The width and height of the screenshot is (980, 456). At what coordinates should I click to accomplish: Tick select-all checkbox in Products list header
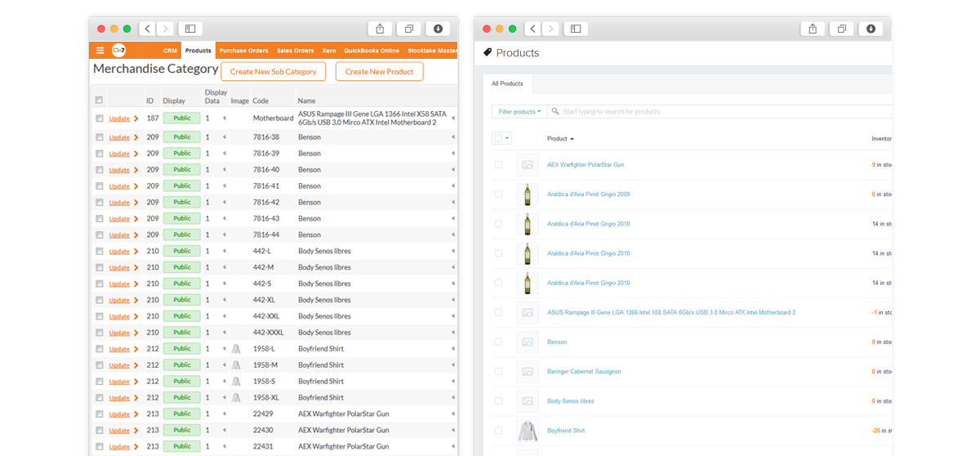point(498,138)
